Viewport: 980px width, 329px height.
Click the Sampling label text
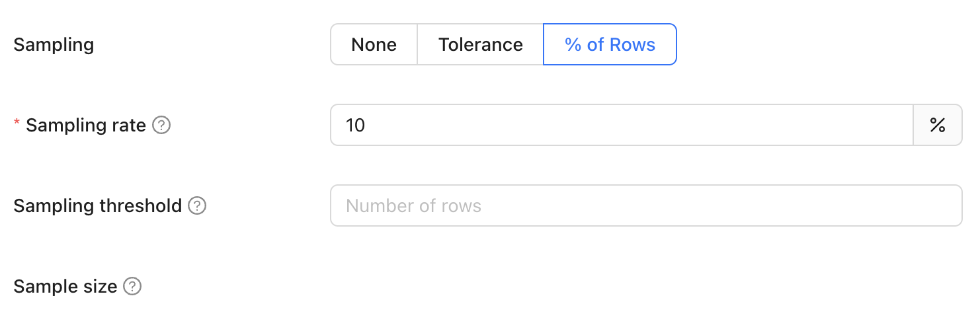pyautogui.click(x=54, y=45)
